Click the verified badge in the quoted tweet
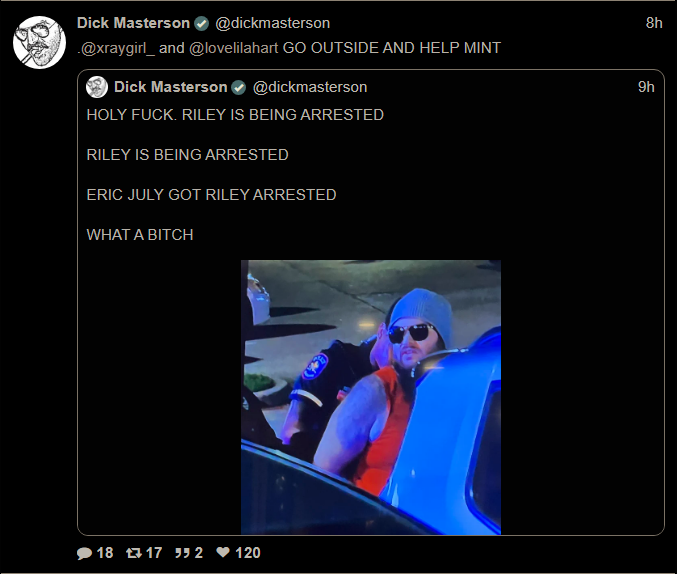The width and height of the screenshot is (677, 574). tap(239, 87)
